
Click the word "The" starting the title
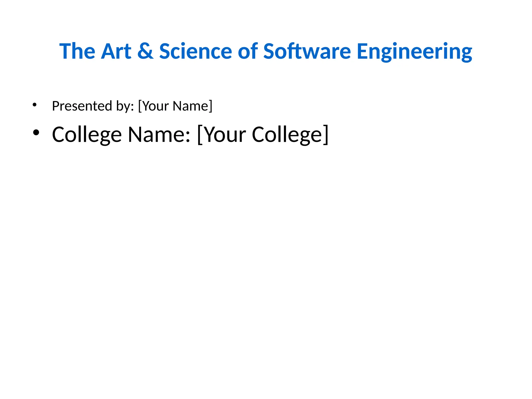point(77,51)
